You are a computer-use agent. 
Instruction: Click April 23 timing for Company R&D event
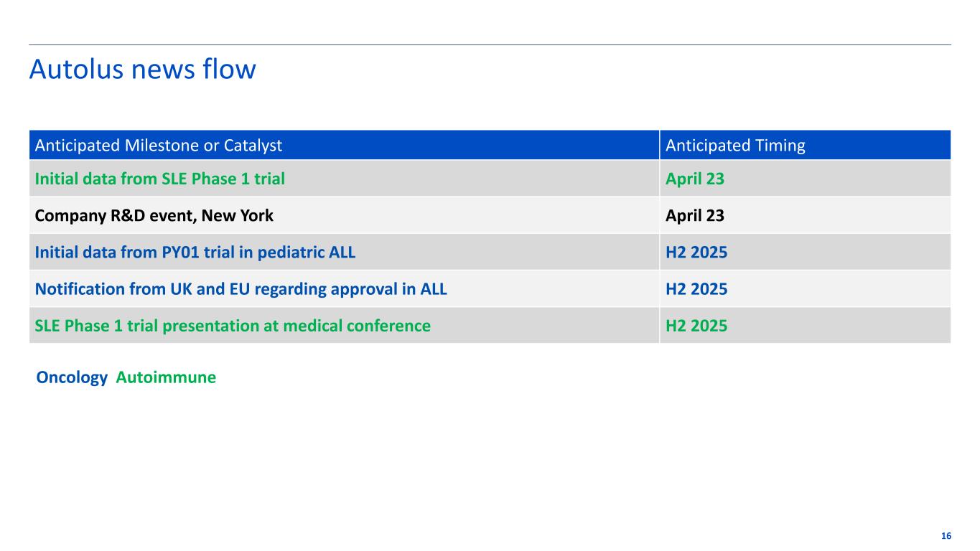click(695, 216)
